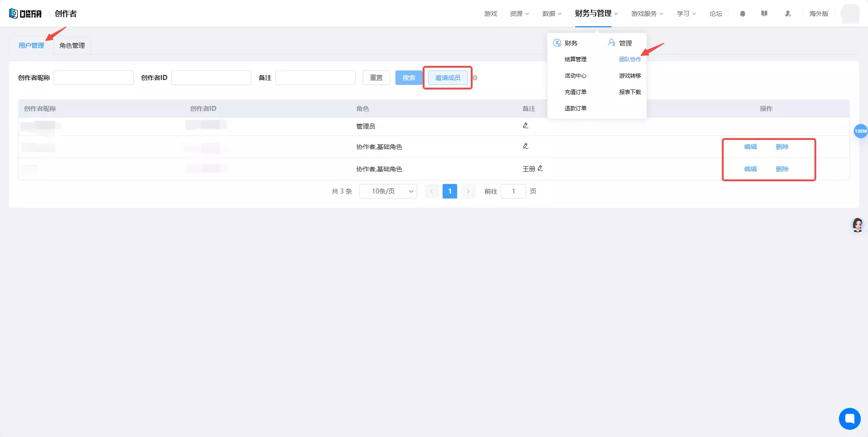
Task: Click the 操作 column header
Action: (x=766, y=109)
